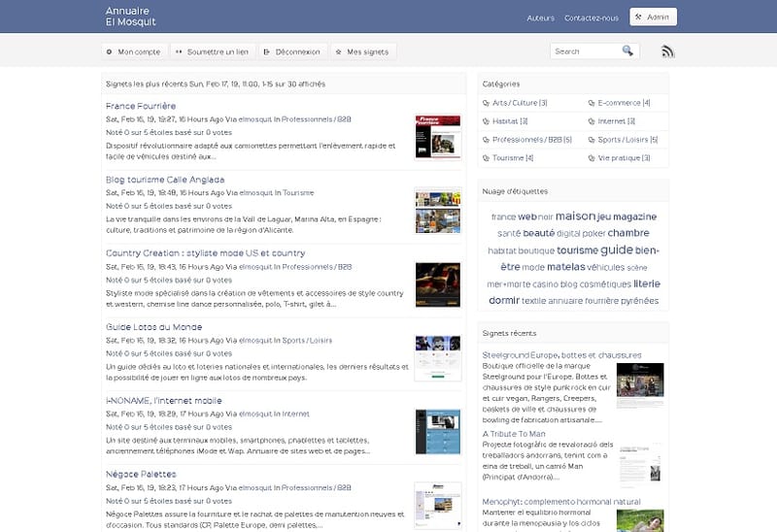The image size is (777, 532).
Task: Select the poker tag in cloud
Action: click(x=593, y=233)
